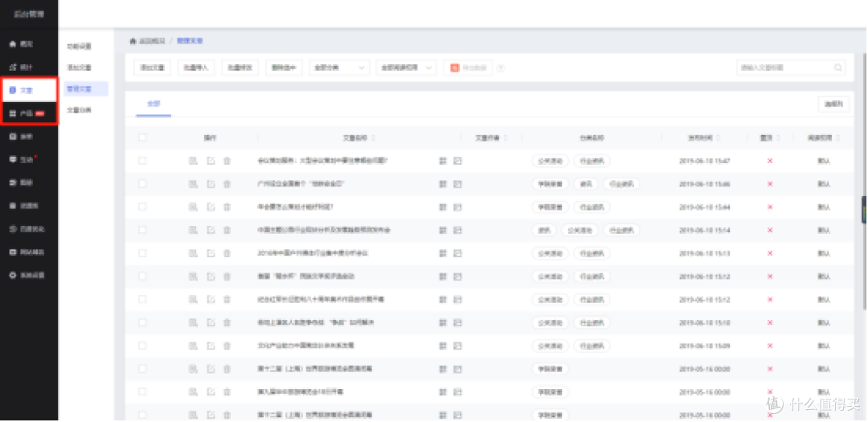868x422 pixels.
Task: Toggle 置顶 pin for the 15:44 article
Action: click(x=769, y=207)
